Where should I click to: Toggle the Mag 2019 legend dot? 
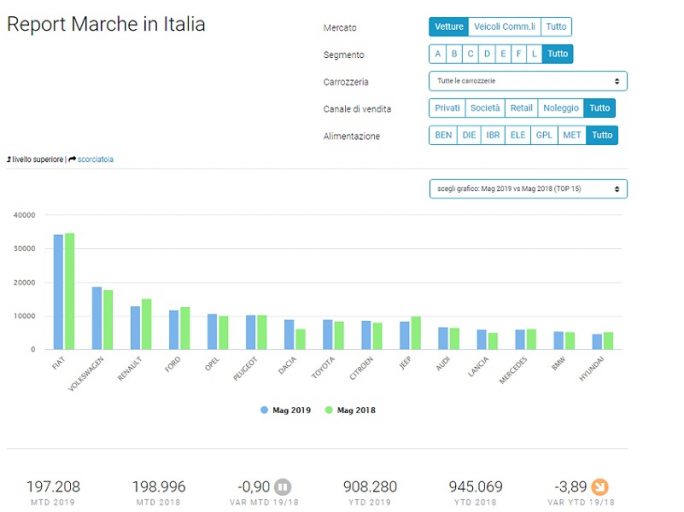[264, 410]
